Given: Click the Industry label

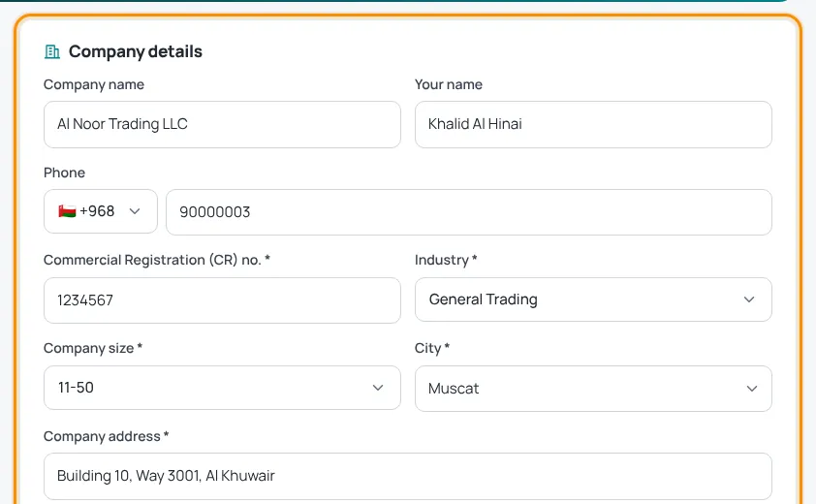Looking at the screenshot, I should click(446, 260).
